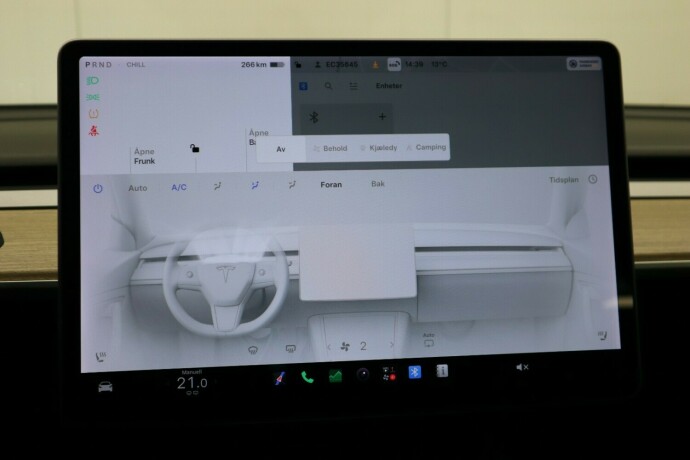Image resolution: width=690 pixels, height=460 pixels.
Task: Tap the Enheter heading
Action: [x=389, y=86]
